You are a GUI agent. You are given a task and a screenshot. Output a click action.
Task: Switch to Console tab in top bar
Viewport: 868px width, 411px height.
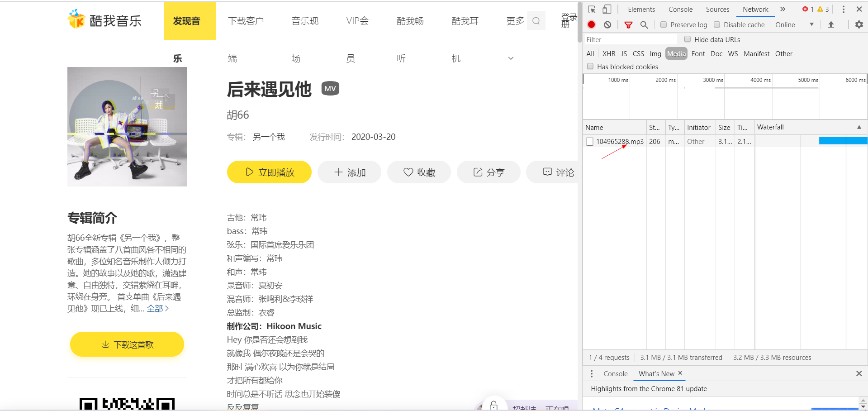click(680, 9)
